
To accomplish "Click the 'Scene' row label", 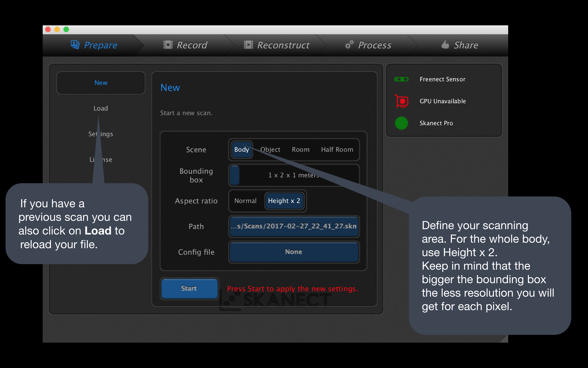I will click(196, 150).
